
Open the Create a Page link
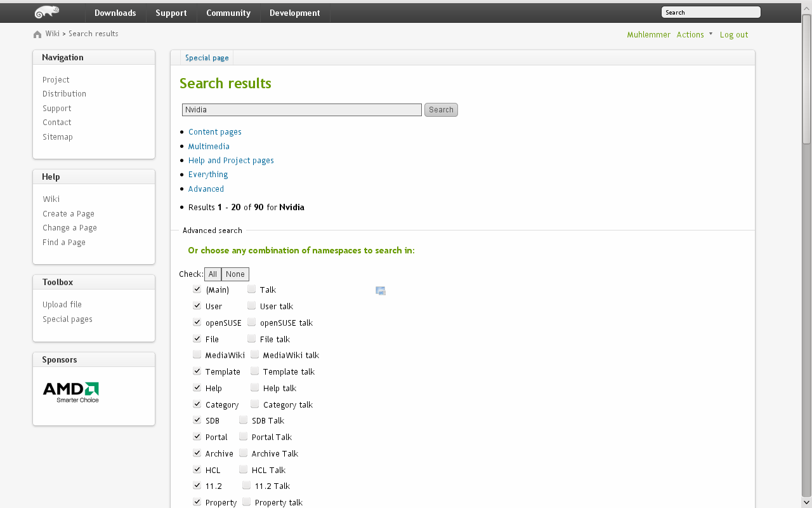coord(69,214)
